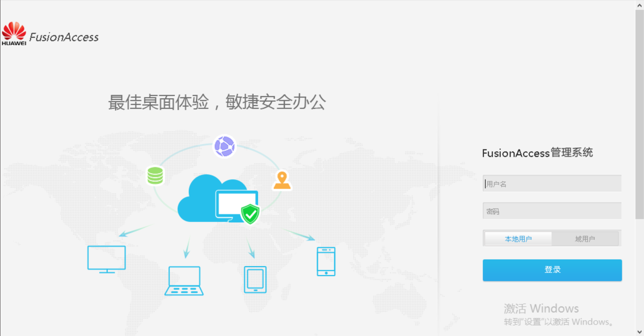The height and width of the screenshot is (336, 644).
Task: Click the scrollbar down arrow
Action: point(639,331)
